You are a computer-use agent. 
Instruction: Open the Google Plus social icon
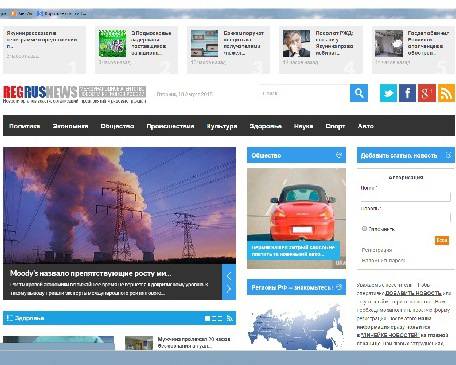click(427, 93)
